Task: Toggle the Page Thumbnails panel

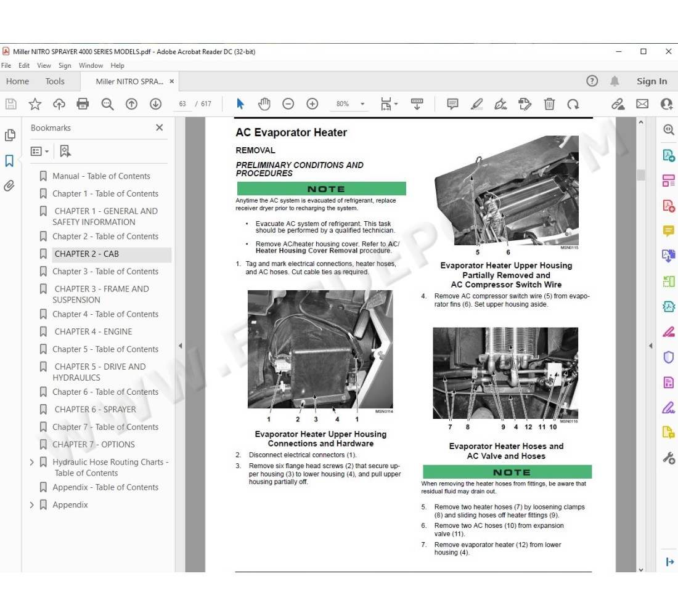Action: [x=9, y=136]
